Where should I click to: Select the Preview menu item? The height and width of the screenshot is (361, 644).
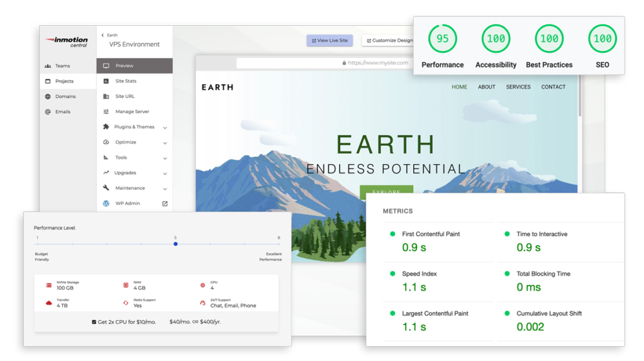134,66
